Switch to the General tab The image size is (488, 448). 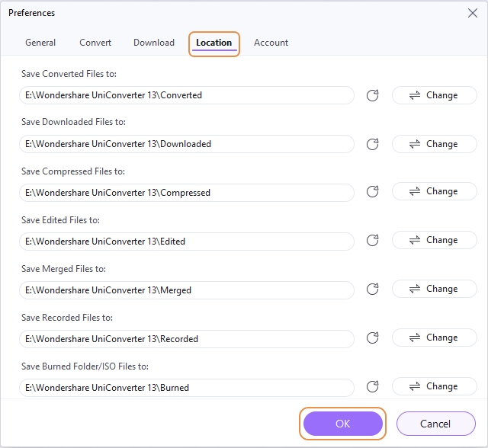[40, 43]
